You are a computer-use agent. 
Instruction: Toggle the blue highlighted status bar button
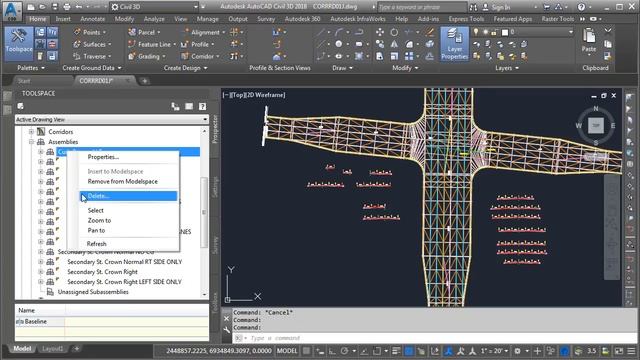click(x=409, y=351)
